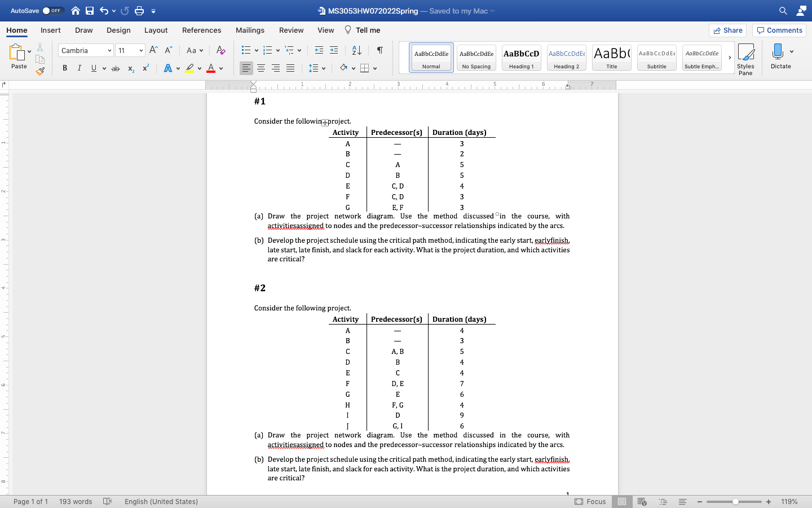The image size is (812, 508).
Task: Toggle superscript formatting
Action: pos(145,68)
